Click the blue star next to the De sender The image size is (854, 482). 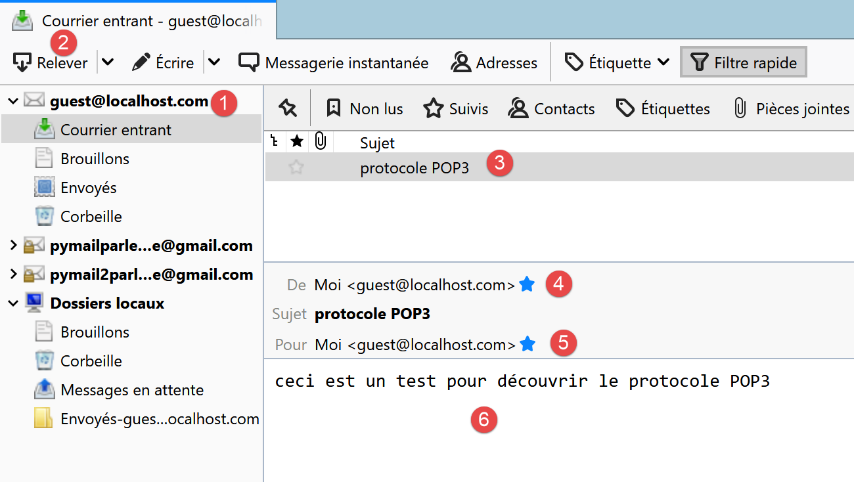pyautogui.click(x=528, y=285)
